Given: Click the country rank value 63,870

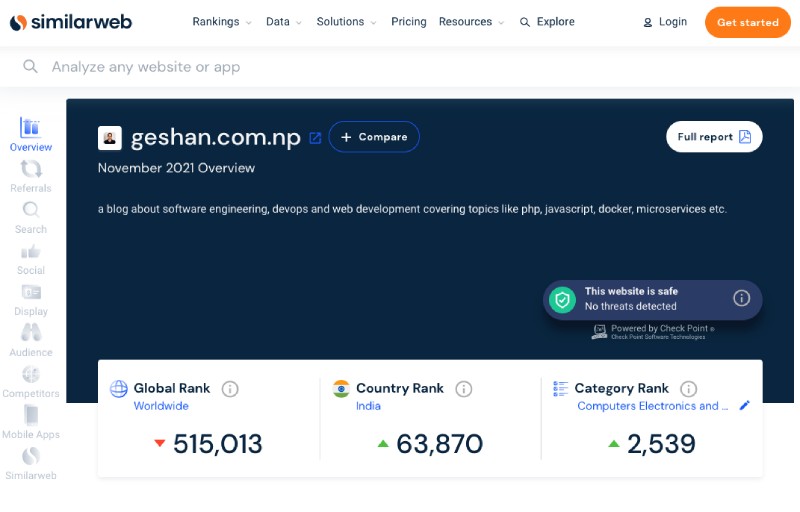Looking at the screenshot, I should pyautogui.click(x=439, y=444).
